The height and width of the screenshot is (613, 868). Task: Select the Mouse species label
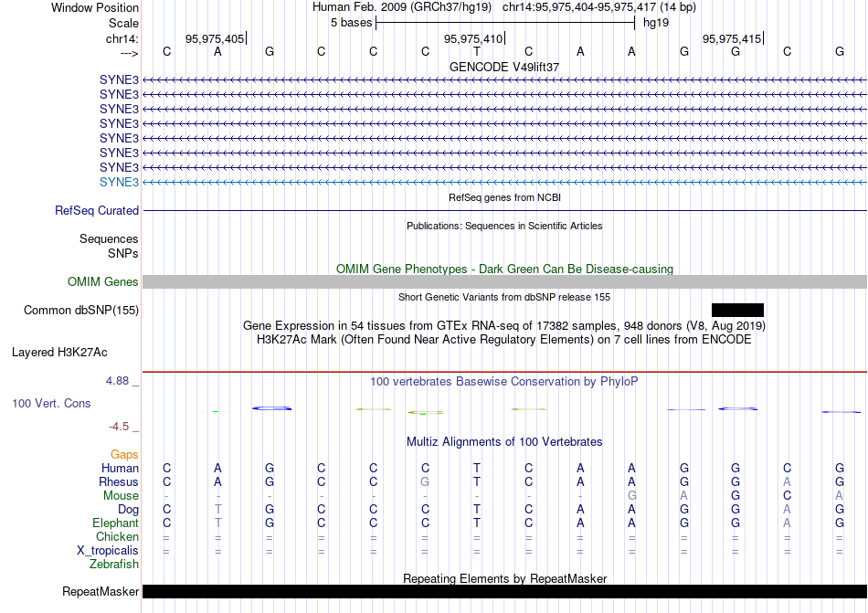click(121, 496)
